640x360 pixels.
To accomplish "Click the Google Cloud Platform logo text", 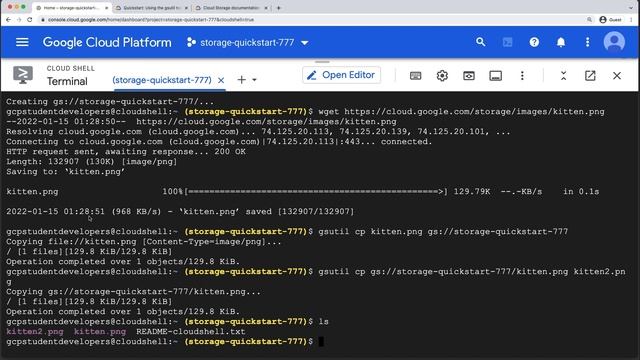I will coord(107,42).
